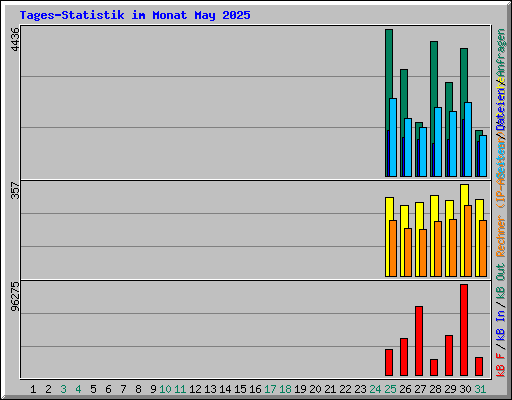Select day 8 on the x-axis
Image resolution: width=512 pixels, height=400 pixels.
pyautogui.click(x=138, y=389)
